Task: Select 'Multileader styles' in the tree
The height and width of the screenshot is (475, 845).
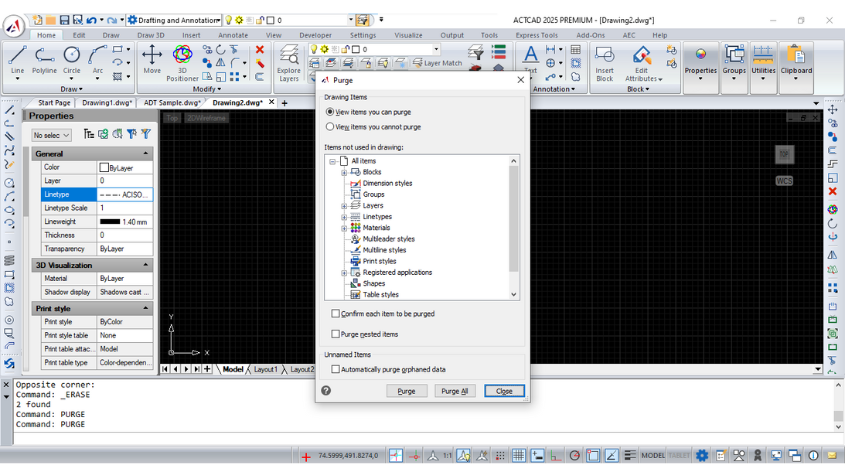Action: pos(389,239)
